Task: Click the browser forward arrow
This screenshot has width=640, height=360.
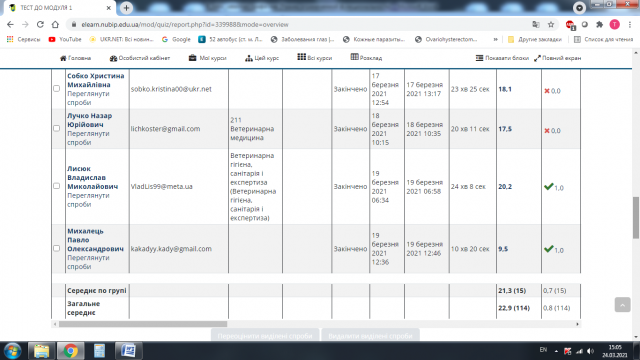Action: pos(25,24)
